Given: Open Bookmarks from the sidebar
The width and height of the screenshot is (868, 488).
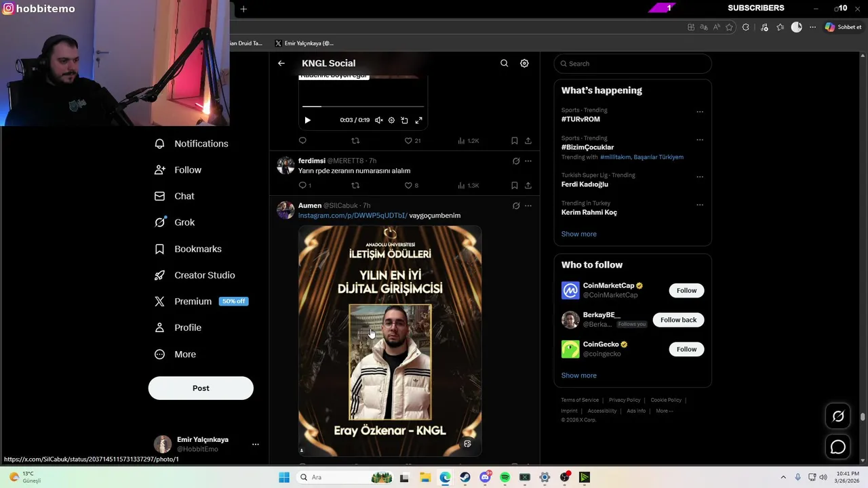Looking at the screenshot, I should (189, 249).
